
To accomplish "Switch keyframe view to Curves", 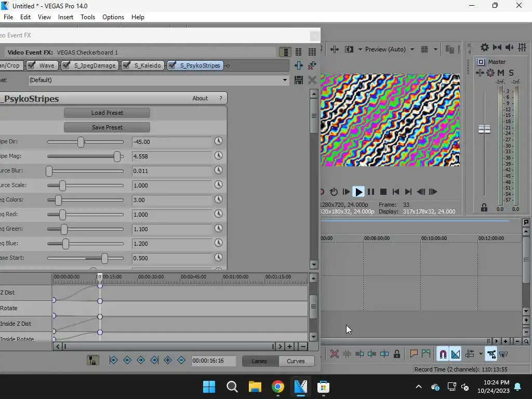I will pyautogui.click(x=296, y=361).
